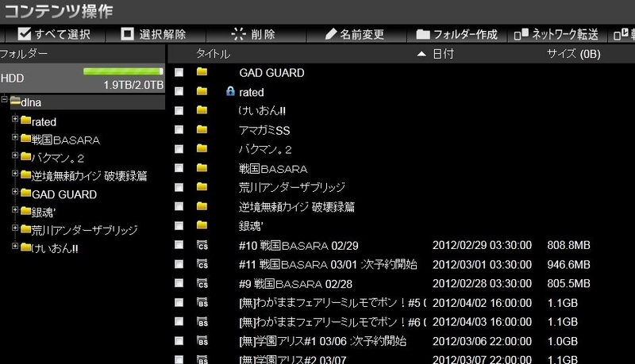The height and width of the screenshot is (364, 635).
Task: Expand the 荒川アンダーザブリッジ tree node
Action: pyautogui.click(x=15, y=228)
